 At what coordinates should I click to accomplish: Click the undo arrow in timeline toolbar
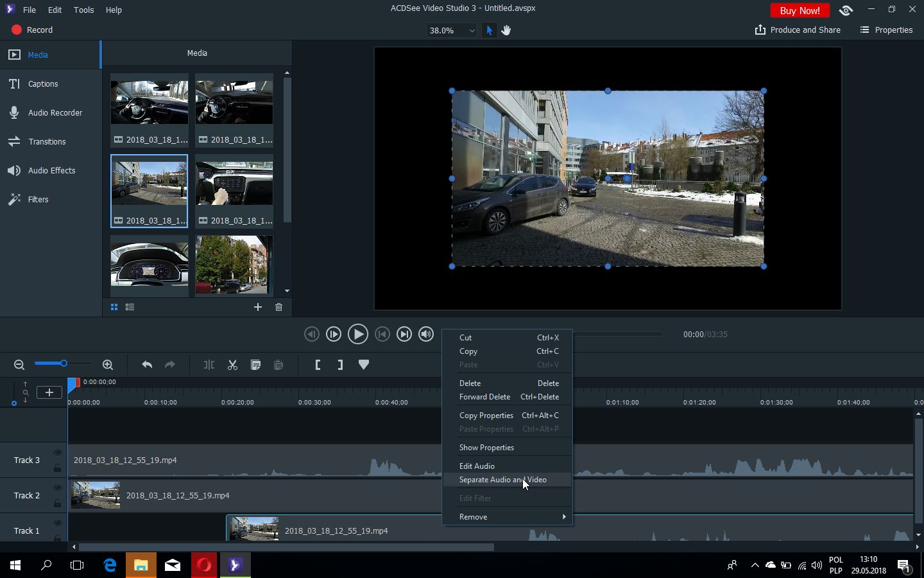point(147,365)
